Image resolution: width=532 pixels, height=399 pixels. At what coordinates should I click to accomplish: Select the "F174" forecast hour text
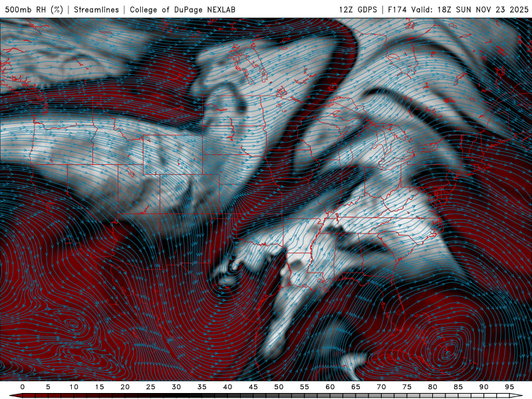click(x=398, y=9)
